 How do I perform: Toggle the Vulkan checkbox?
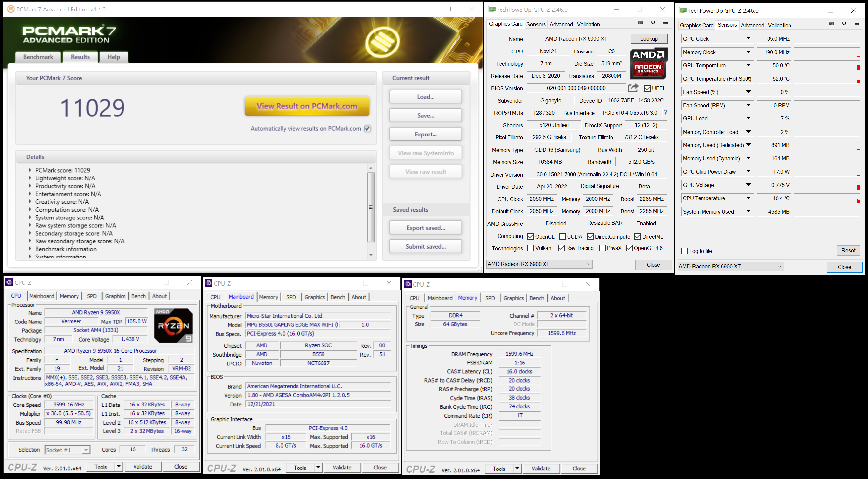(x=530, y=248)
